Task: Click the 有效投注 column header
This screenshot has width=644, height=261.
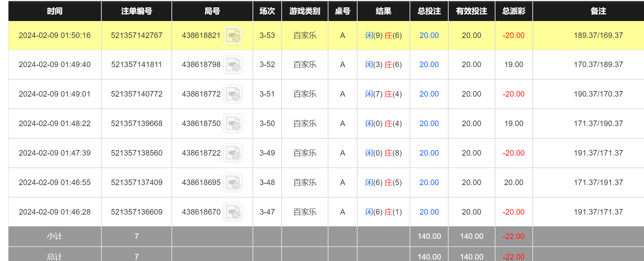Action: click(x=471, y=11)
